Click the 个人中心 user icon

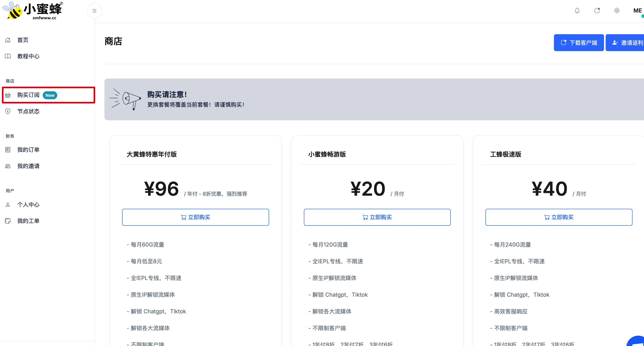(x=8, y=204)
